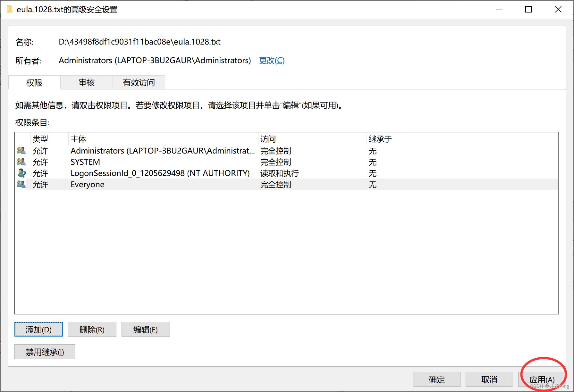574x392 pixels.
Task: Switch to the 权限 tab
Action: [x=34, y=83]
